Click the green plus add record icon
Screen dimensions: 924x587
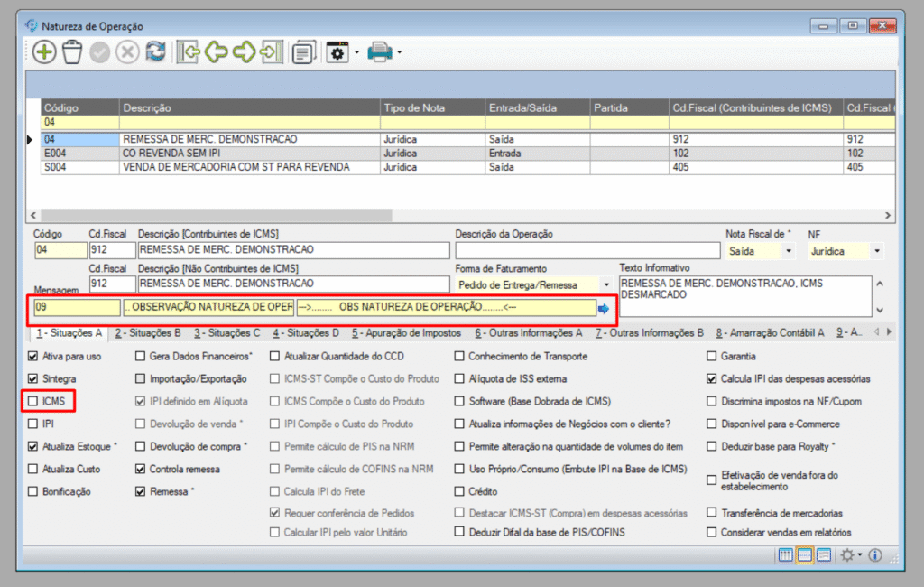click(x=44, y=52)
